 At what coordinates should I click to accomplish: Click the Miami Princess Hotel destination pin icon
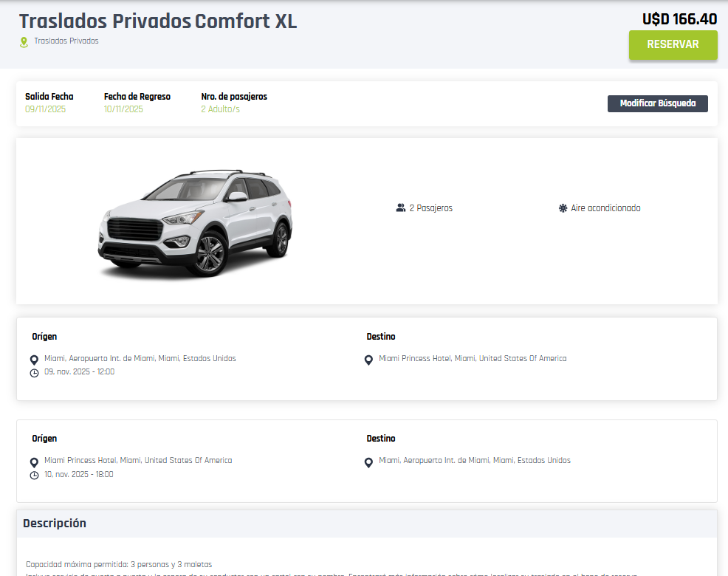click(369, 360)
